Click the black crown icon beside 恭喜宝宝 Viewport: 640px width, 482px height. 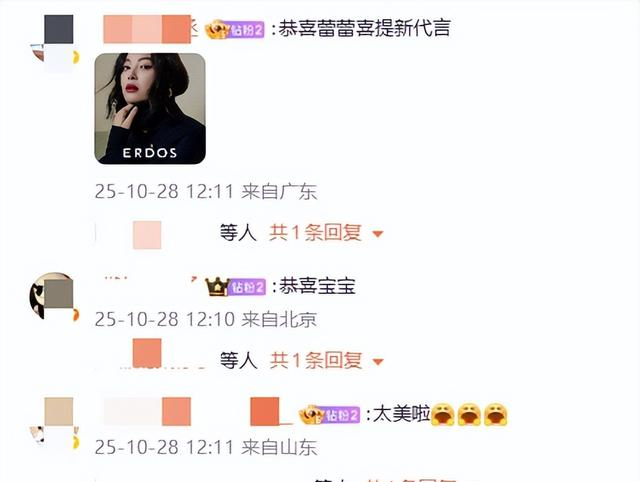click(x=217, y=287)
